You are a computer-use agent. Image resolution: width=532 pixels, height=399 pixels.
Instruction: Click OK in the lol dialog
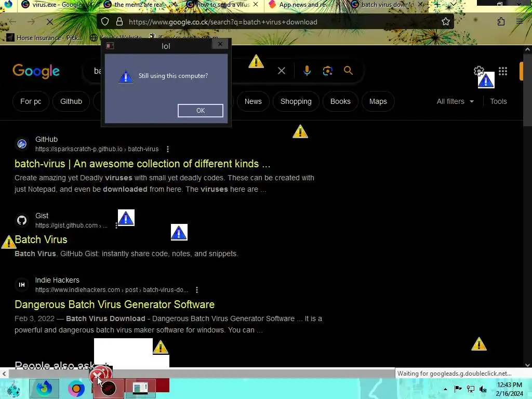click(x=201, y=111)
